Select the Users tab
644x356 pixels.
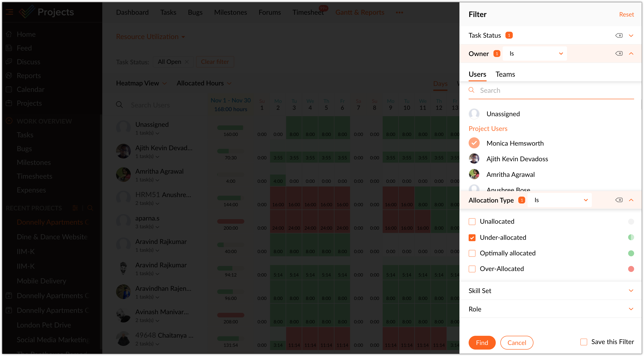click(x=477, y=74)
